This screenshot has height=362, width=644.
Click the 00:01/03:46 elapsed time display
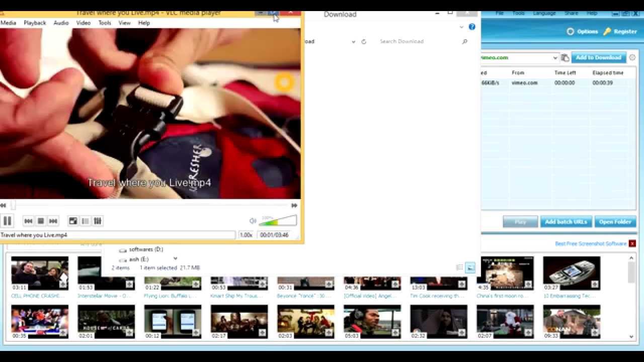coord(274,235)
